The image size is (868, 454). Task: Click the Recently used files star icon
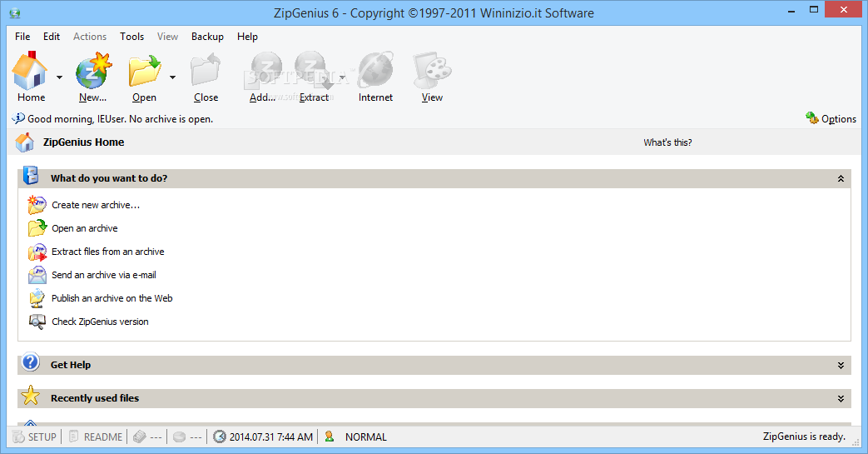click(x=31, y=396)
